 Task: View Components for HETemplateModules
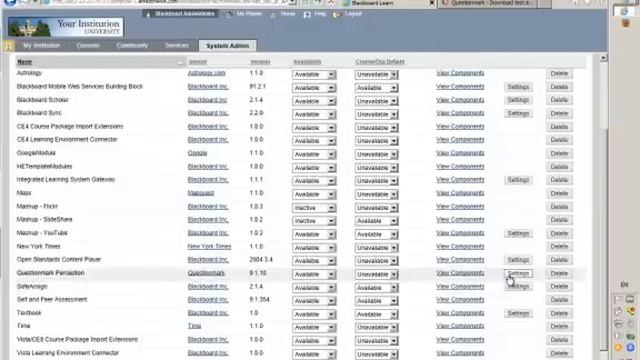460,167
